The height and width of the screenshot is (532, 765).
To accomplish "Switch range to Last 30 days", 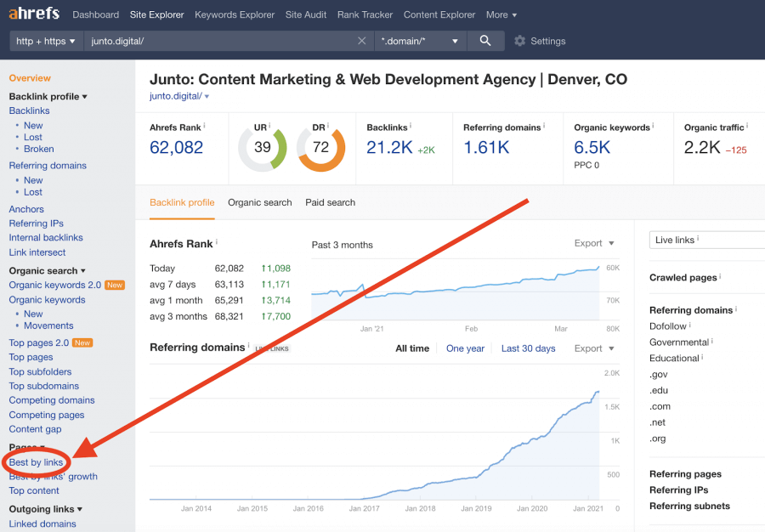I will pos(528,348).
